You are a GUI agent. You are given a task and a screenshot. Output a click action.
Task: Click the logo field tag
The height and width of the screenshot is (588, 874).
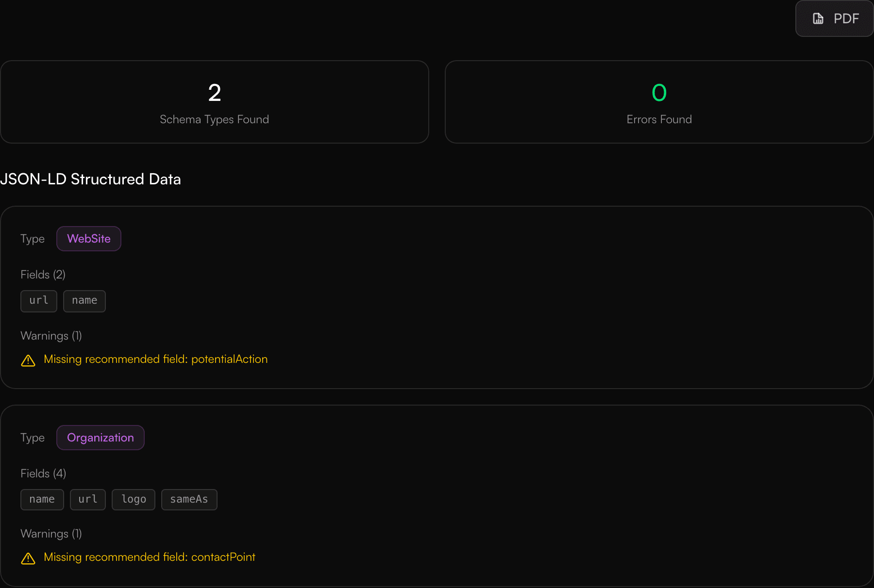(133, 499)
